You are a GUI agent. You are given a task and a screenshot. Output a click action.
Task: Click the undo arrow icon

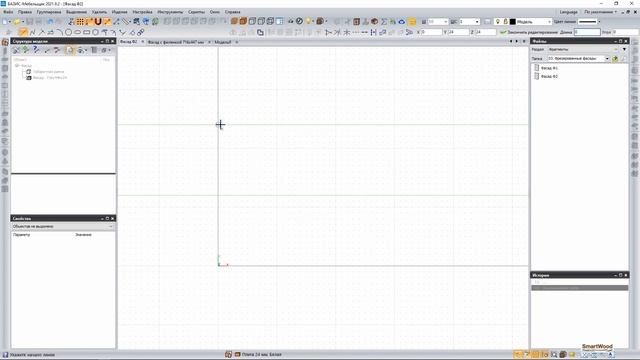50,21
